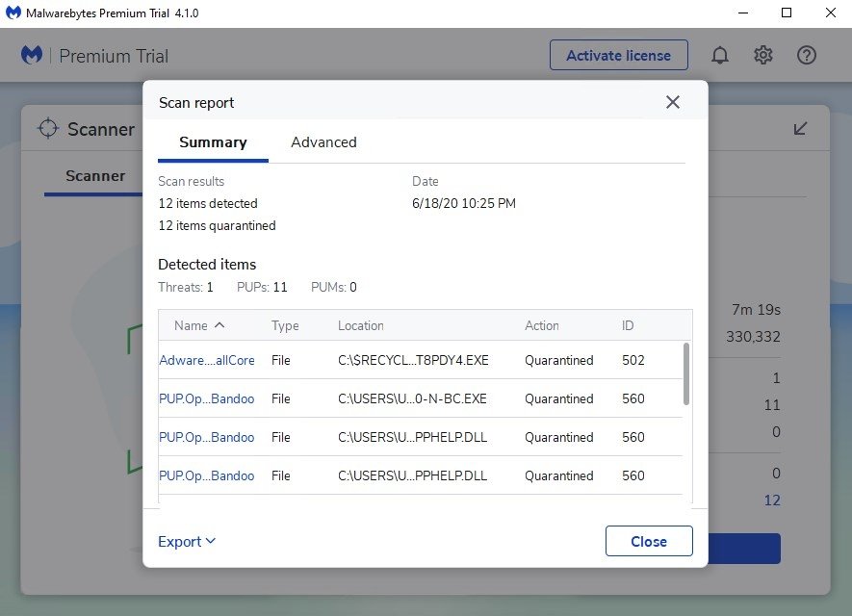The height and width of the screenshot is (616, 852).
Task: Sort by the Action column header
Action: click(542, 325)
